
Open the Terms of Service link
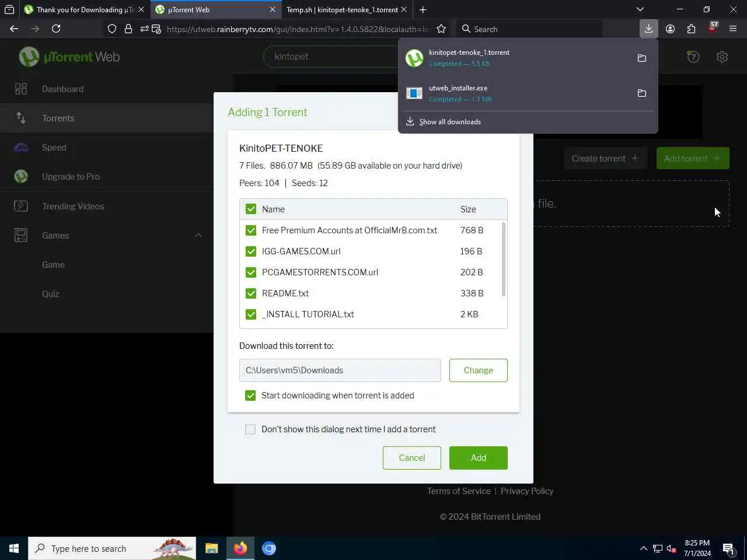(x=459, y=491)
